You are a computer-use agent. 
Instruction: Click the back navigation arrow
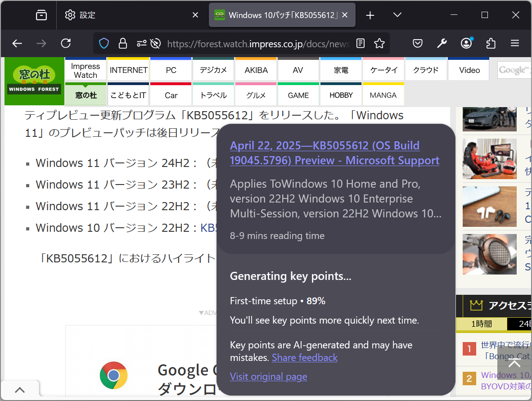(17, 43)
